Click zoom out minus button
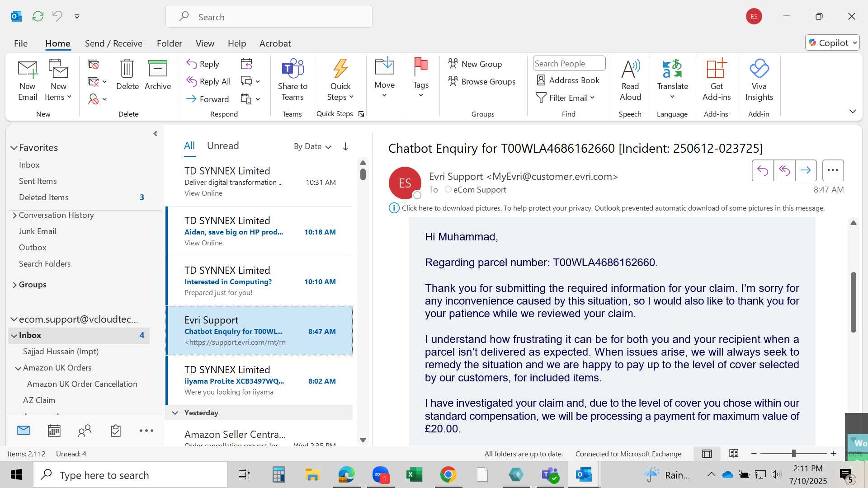Viewport: 868px width, 488px height. tap(754, 453)
